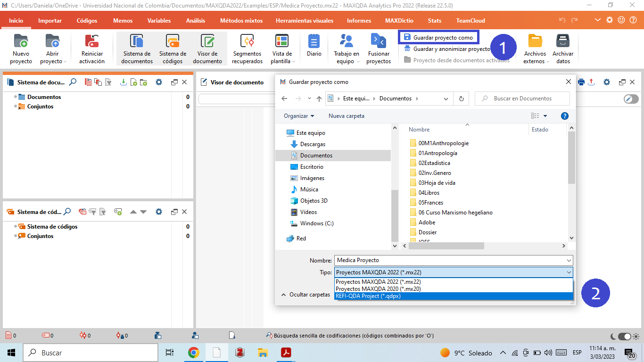Click the undo arrow in title ribbon
This screenshot has height=362, width=644.
[x=561, y=20]
